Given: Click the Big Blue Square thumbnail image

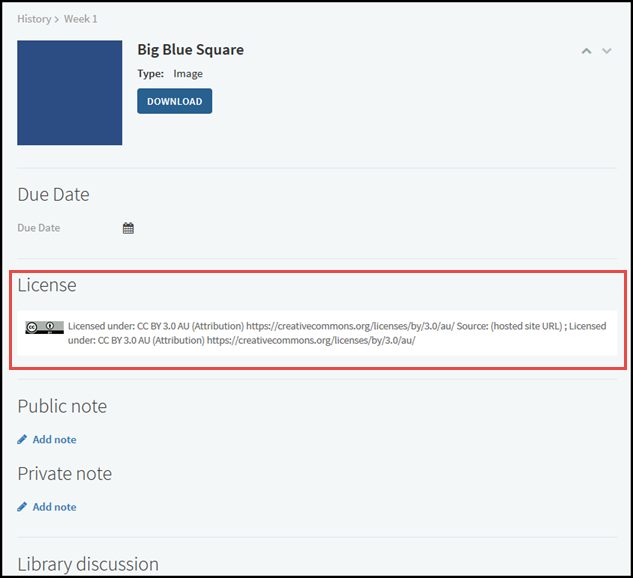Looking at the screenshot, I should click(x=70, y=93).
